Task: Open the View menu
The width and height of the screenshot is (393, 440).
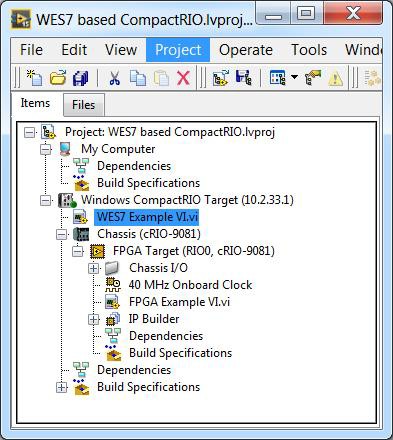Action: coord(121,50)
